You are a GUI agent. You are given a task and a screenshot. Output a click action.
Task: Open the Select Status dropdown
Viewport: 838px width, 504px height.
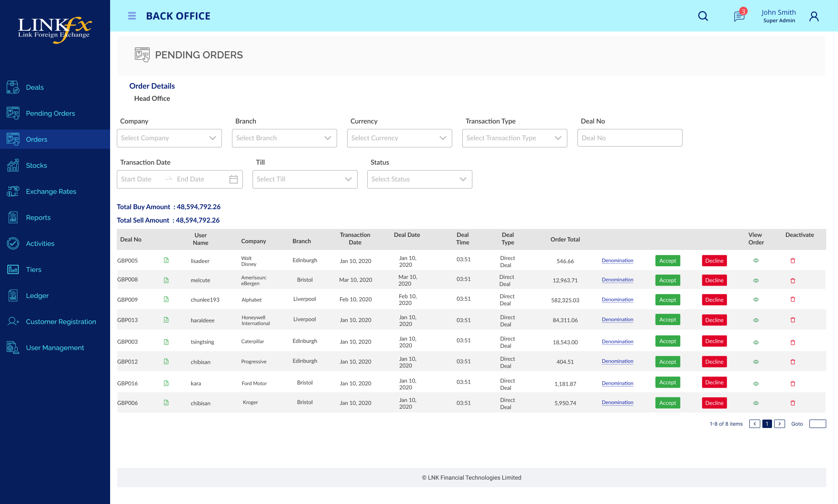tap(420, 179)
